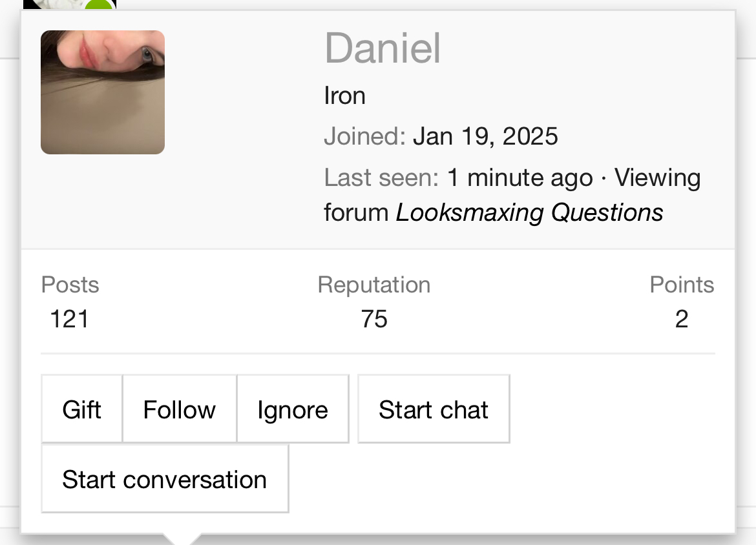Open the 2 points count
756x545 pixels.
682,319
